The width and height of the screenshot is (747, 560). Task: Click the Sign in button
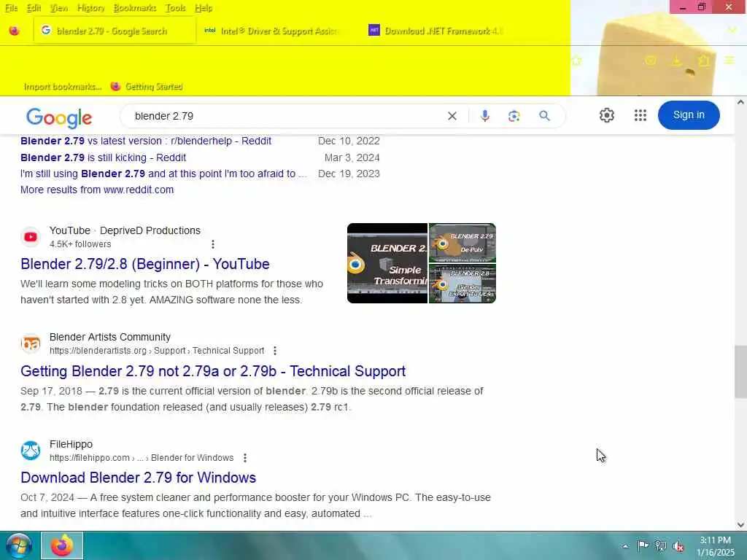click(689, 114)
